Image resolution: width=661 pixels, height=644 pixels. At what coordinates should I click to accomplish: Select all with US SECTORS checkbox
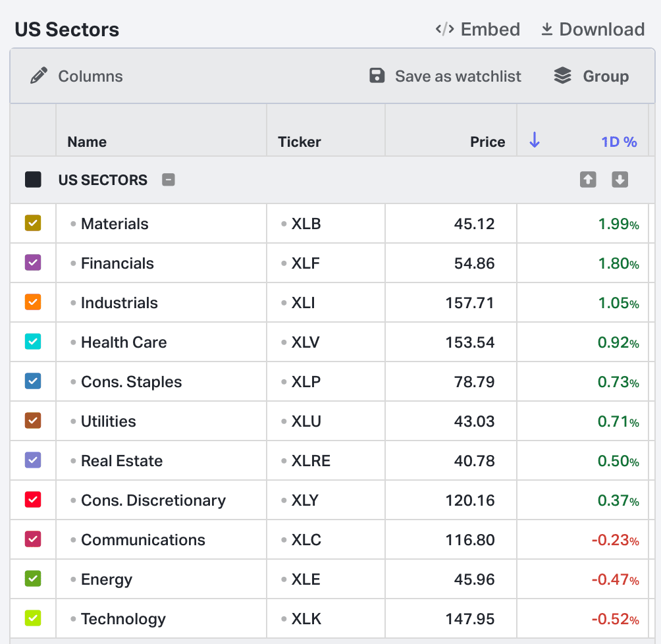pos(33,179)
